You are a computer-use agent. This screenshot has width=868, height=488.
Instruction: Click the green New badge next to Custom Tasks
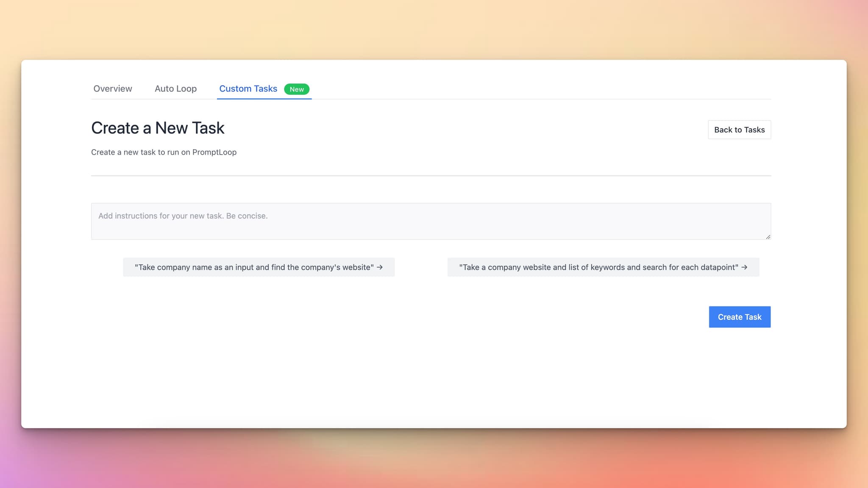coord(297,89)
